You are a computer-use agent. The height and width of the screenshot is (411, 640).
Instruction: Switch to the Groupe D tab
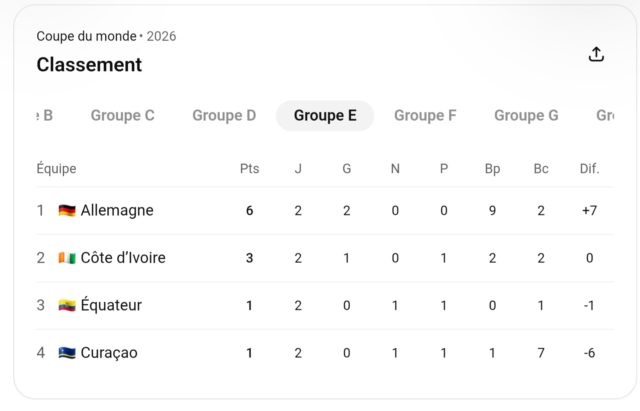tap(224, 116)
